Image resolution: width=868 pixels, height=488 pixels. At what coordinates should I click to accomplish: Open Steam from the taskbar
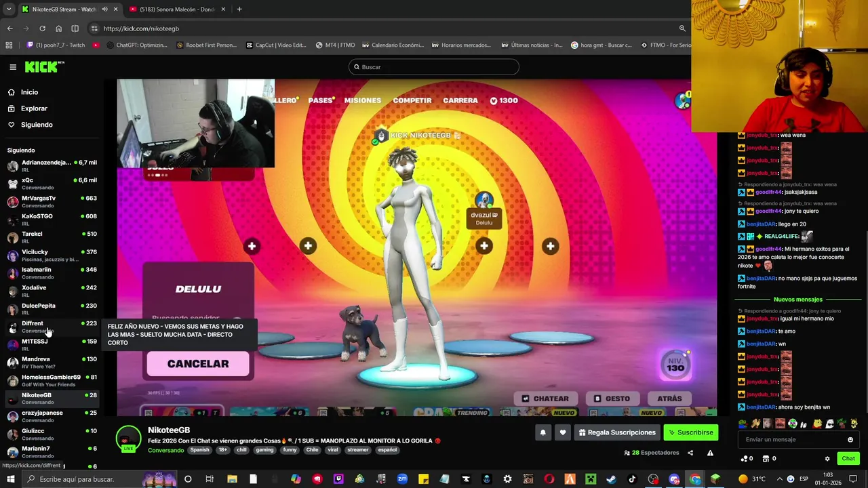coord(611,479)
